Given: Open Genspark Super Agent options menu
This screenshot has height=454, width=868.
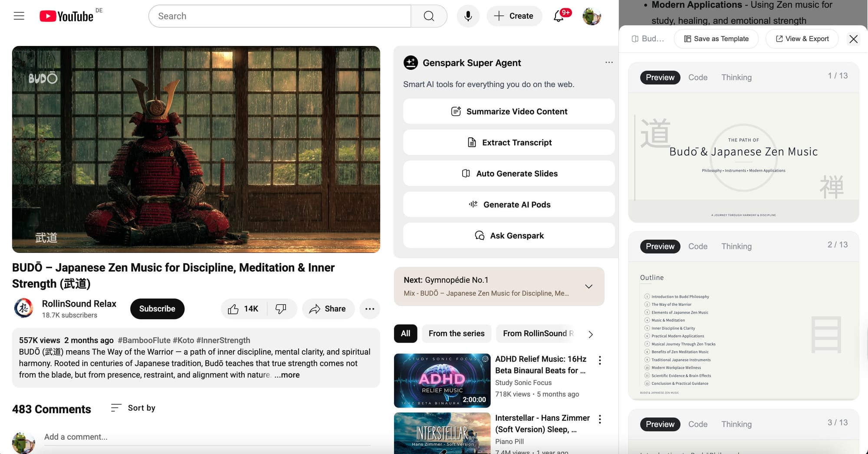Looking at the screenshot, I should click(x=609, y=62).
